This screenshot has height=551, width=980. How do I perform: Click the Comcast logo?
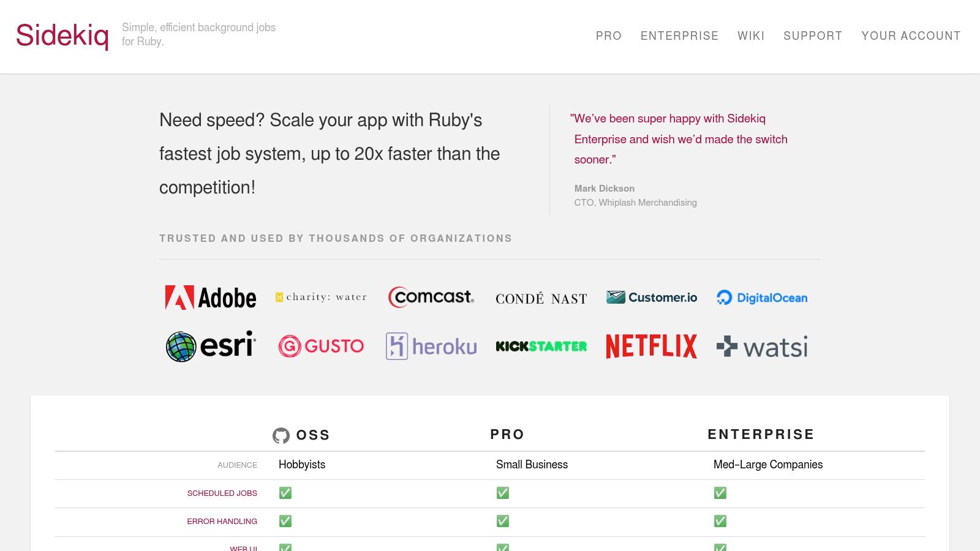click(x=431, y=297)
